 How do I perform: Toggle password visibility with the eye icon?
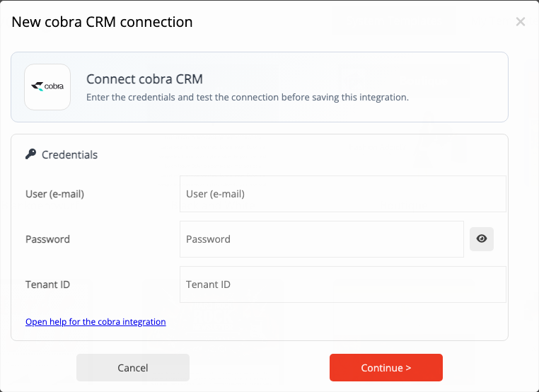click(481, 239)
